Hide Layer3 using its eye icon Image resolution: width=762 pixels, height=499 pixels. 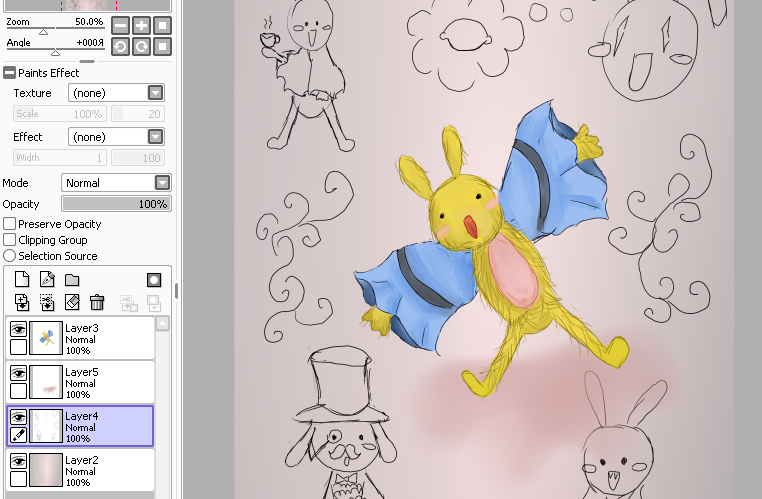[x=18, y=329]
